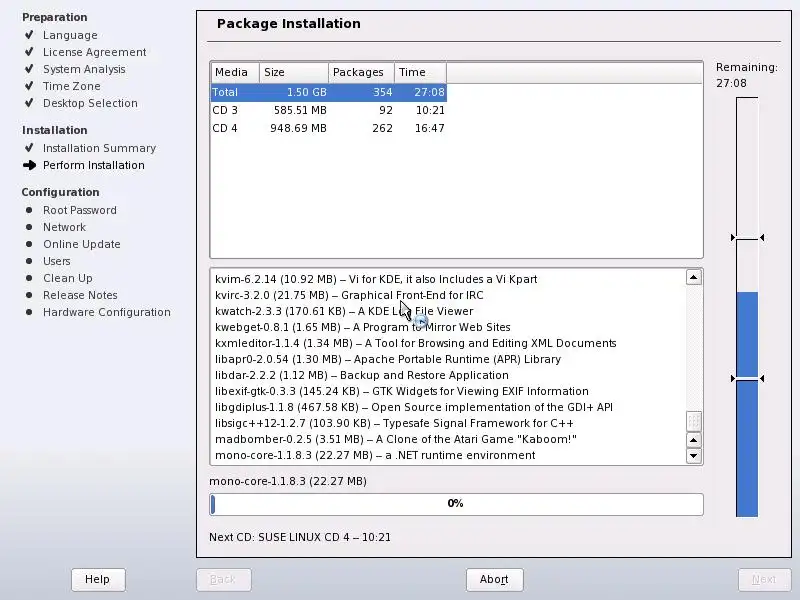The height and width of the screenshot is (600, 800).
Task: Click the Release Notes bullet icon
Action: 29,295
